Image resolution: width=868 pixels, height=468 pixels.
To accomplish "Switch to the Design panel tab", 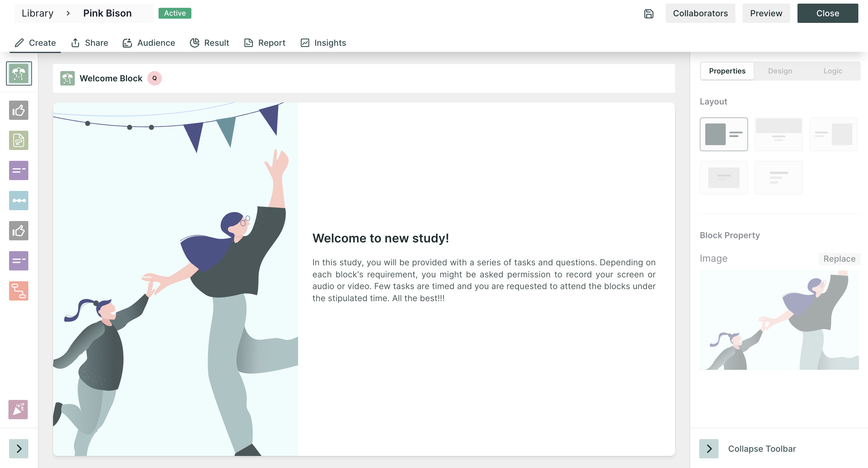I will [780, 71].
